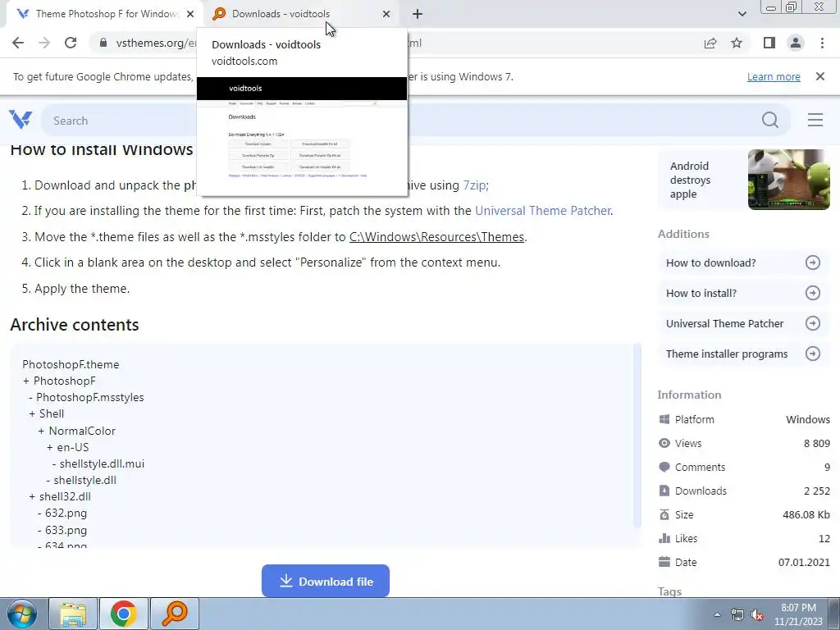Screen dimensions: 840x630
Task: Open Chrome side panel
Action: pyautogui.click(x=769, y=43)
